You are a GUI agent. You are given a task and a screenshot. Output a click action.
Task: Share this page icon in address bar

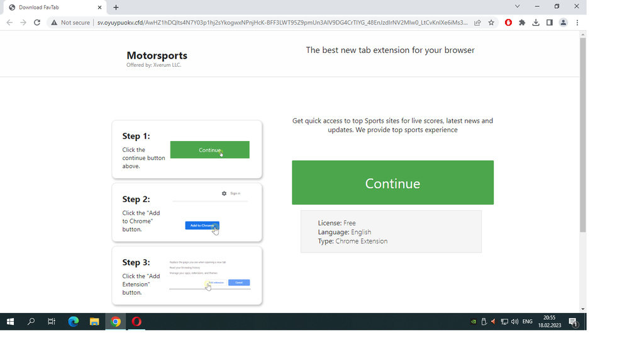tap(477, 23)
